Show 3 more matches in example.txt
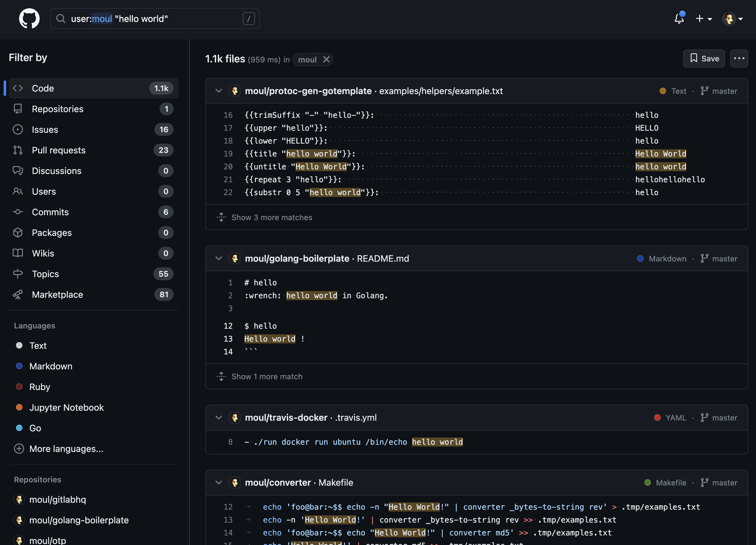 point(264,218)
